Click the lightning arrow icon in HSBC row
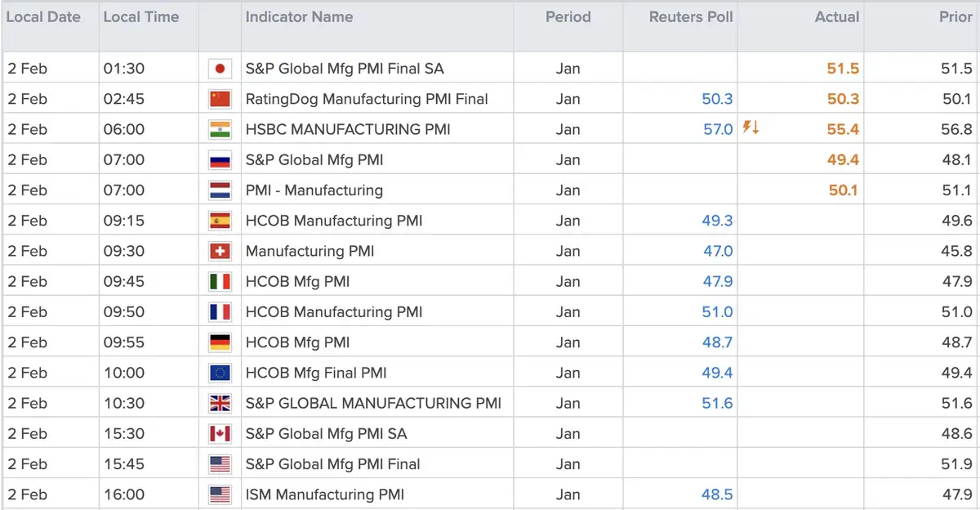 (x=751, y=127)
